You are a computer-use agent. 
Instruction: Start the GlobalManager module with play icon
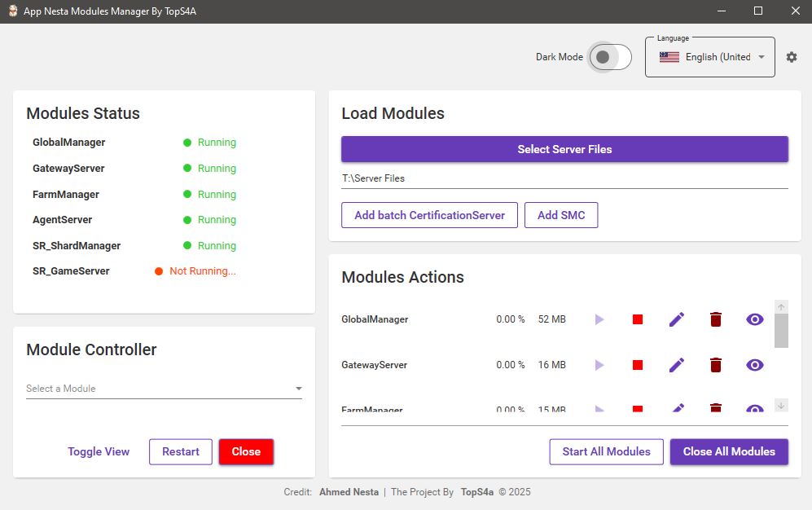(599, 319)
